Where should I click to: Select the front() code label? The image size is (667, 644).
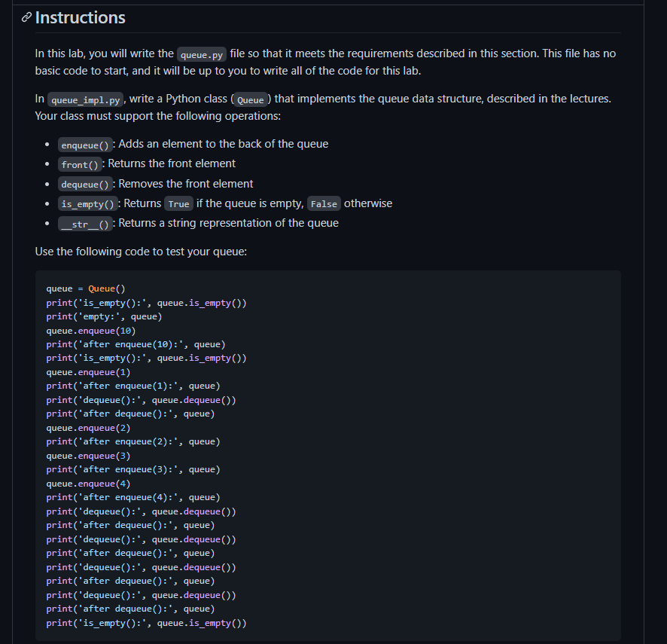[80, 164]
